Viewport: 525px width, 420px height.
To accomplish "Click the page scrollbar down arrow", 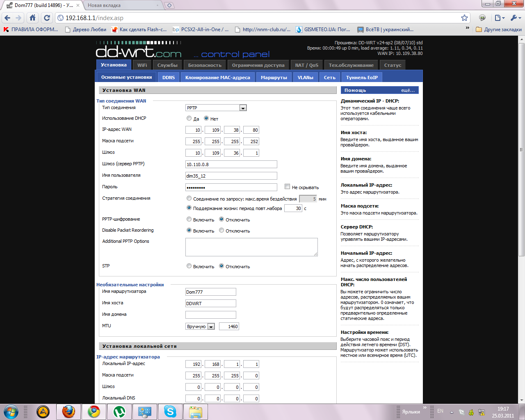I will (x=522, y=400).
